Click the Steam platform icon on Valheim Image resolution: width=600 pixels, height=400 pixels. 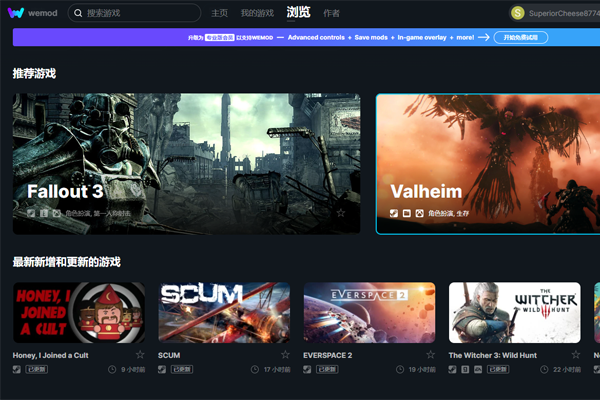click(394, 214)
